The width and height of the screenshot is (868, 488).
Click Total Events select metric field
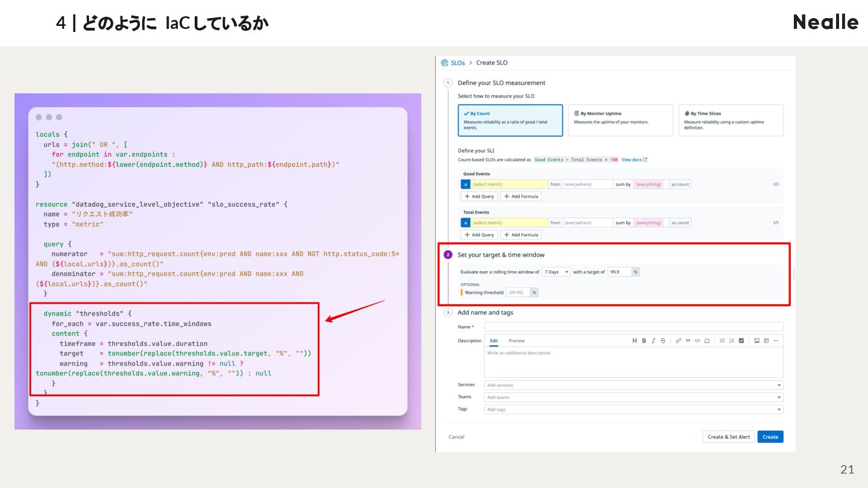pos(509,223)
